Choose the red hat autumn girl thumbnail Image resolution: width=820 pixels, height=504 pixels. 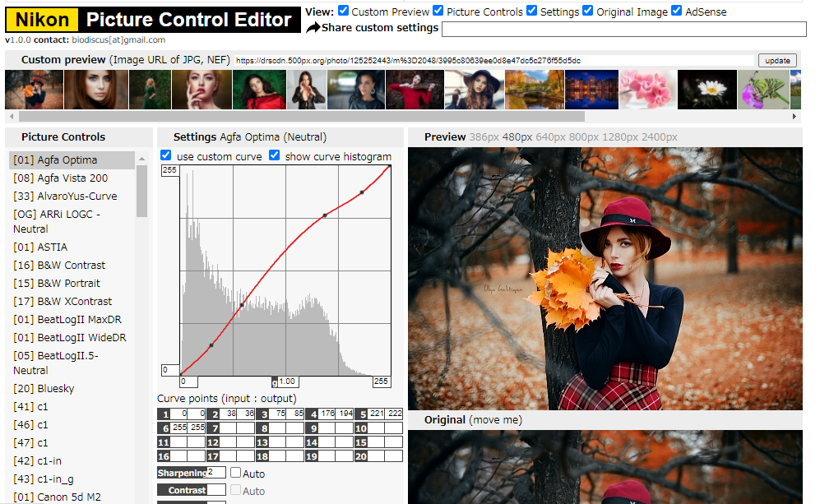coord(34,90)
